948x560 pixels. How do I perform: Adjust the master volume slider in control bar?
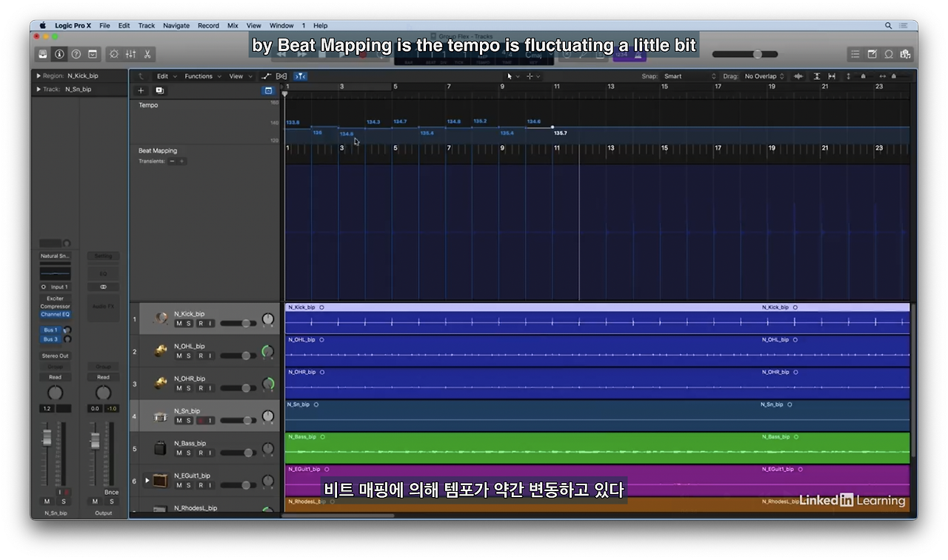click(745, 54)
